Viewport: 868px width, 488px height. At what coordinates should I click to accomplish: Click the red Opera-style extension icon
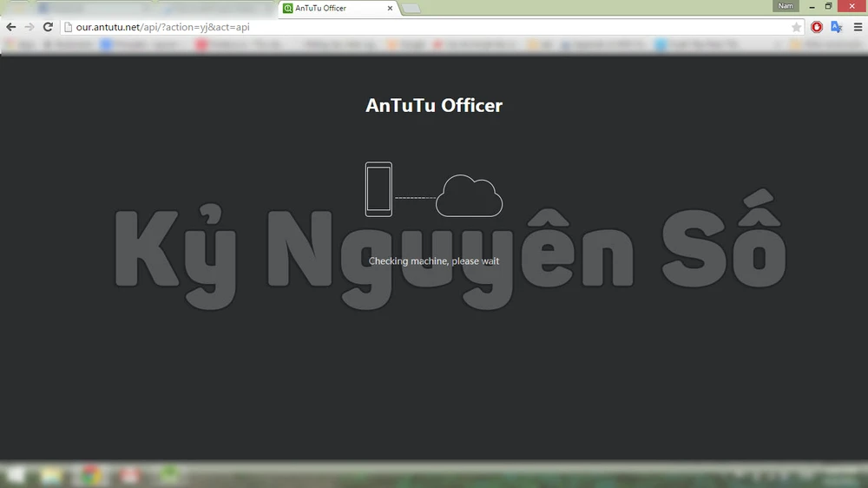pos(817,27)
